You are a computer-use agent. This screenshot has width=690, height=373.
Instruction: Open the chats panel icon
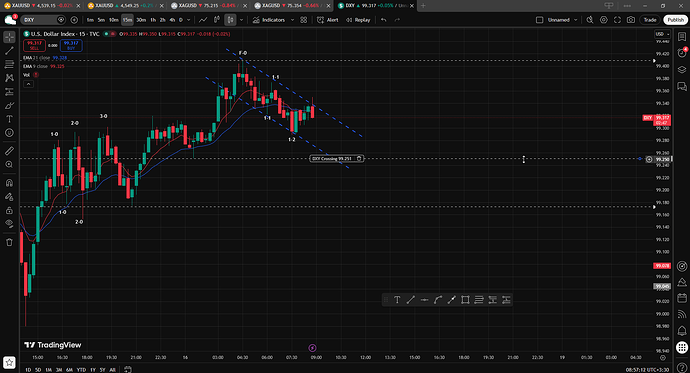pyautogui.click(x=682, y=86)
